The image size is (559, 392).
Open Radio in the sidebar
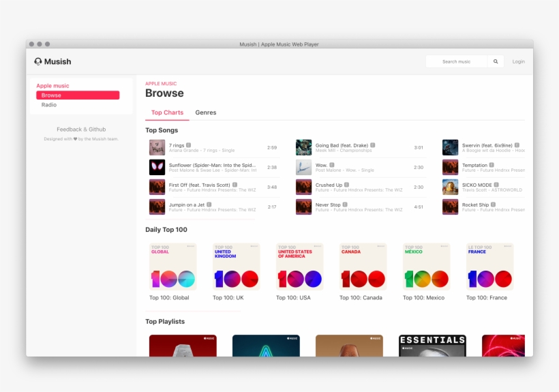coord(49,105)
